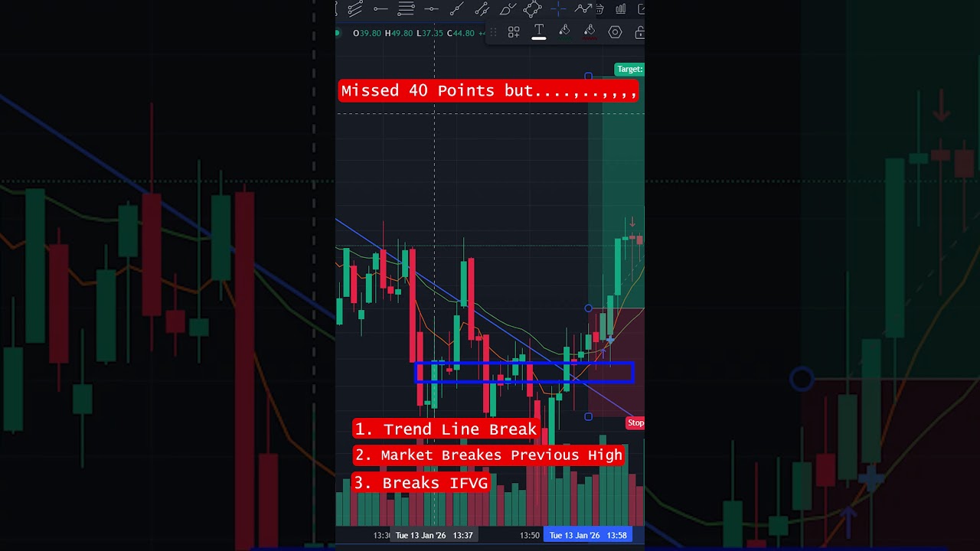
Task: Click the bar chart icon in top toolbar
Action: tap(620, 9)
